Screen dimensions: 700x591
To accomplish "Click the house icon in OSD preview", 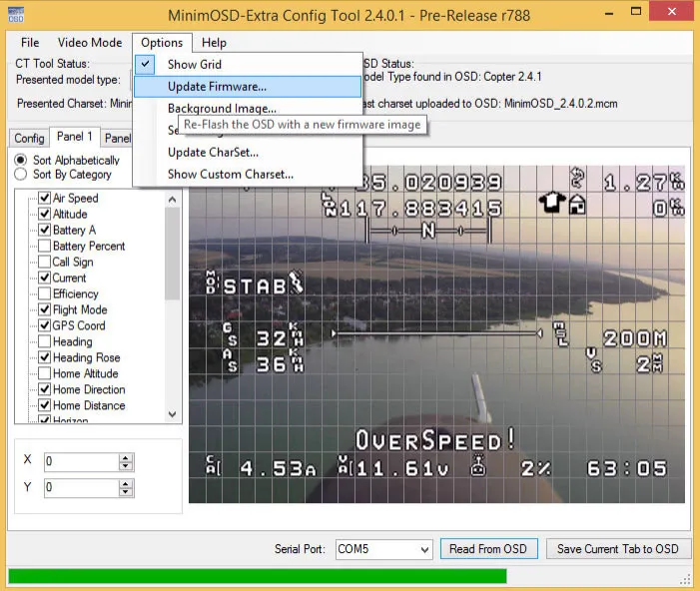I will (578, 205).
